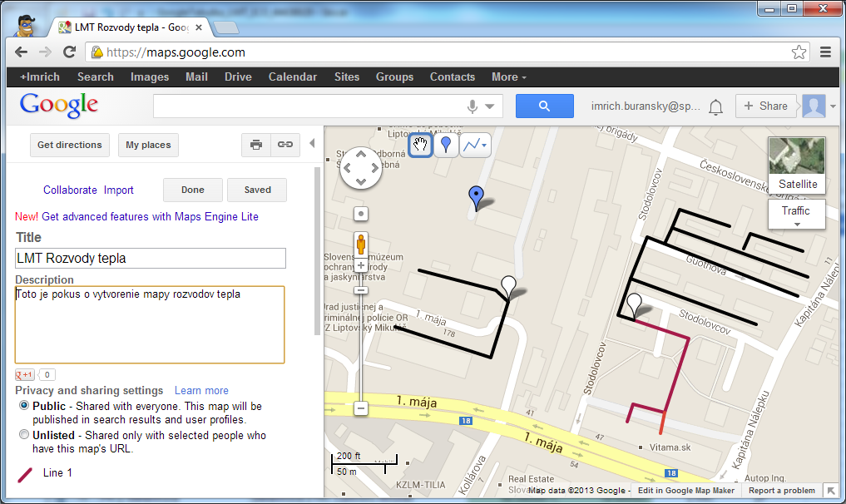This screenshot has height=504, width=846.
Task: Select the hand pan tool on the map
Action: point(420,145)
